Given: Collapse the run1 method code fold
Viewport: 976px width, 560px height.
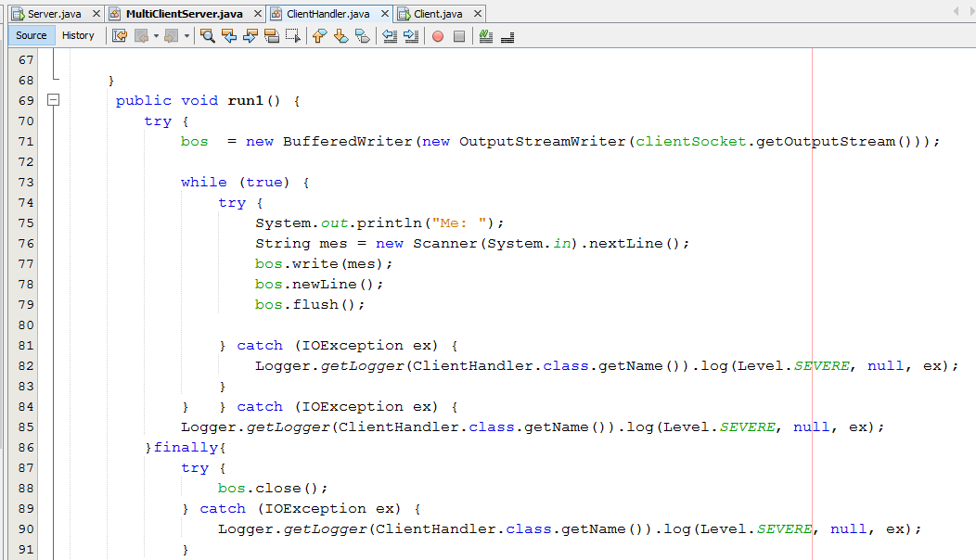Looking at the screenshot, I should click(x=54, y=100).
